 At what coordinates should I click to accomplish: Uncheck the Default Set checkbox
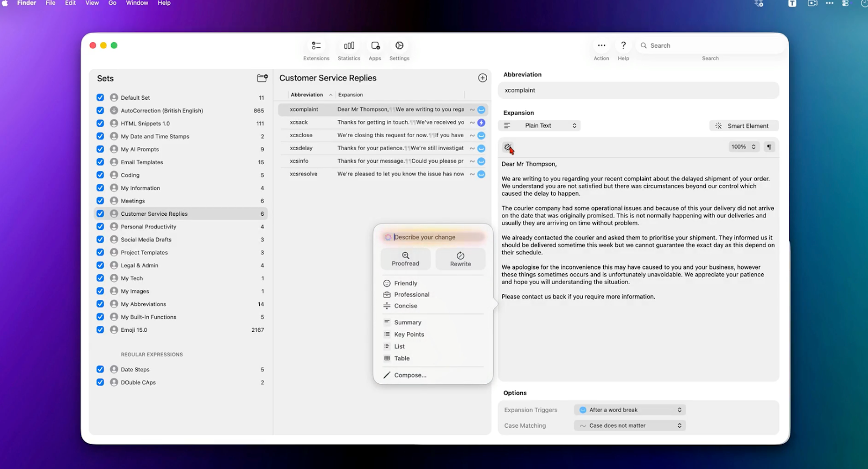100,98
